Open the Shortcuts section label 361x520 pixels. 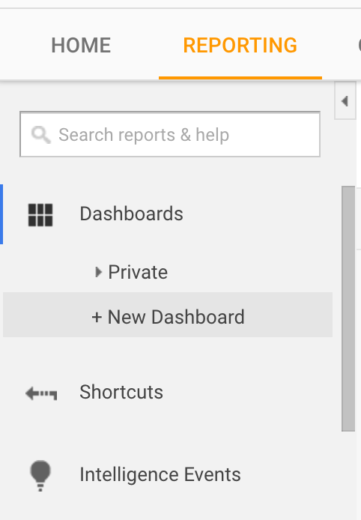click(x=121, y=392)
